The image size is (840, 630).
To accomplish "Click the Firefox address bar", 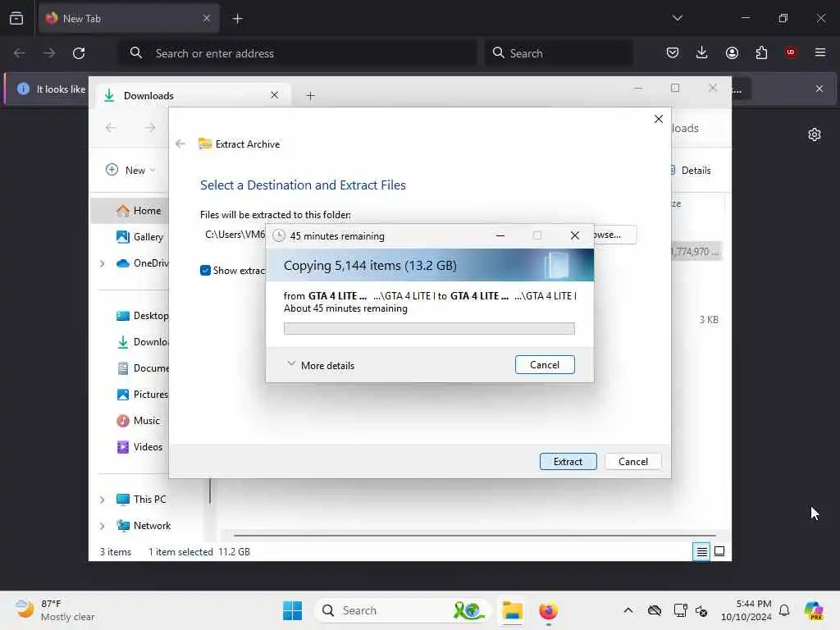I will pyautogui.click(x=297, y=53).
